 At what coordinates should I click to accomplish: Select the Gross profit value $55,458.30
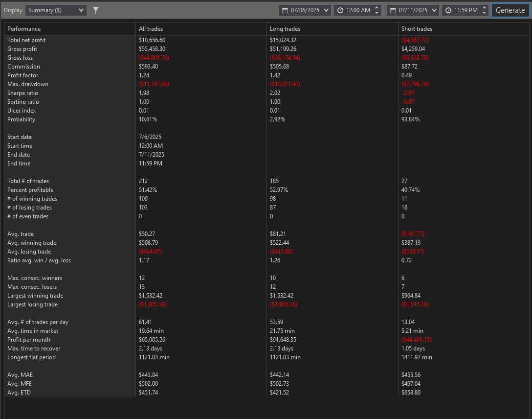152,49
